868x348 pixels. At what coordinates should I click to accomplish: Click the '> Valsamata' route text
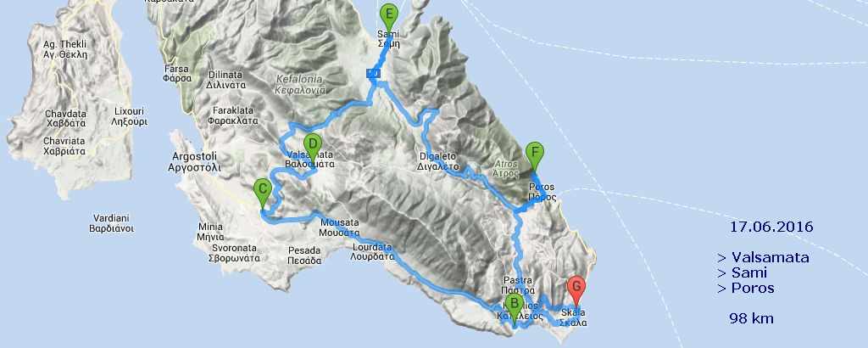763,258
